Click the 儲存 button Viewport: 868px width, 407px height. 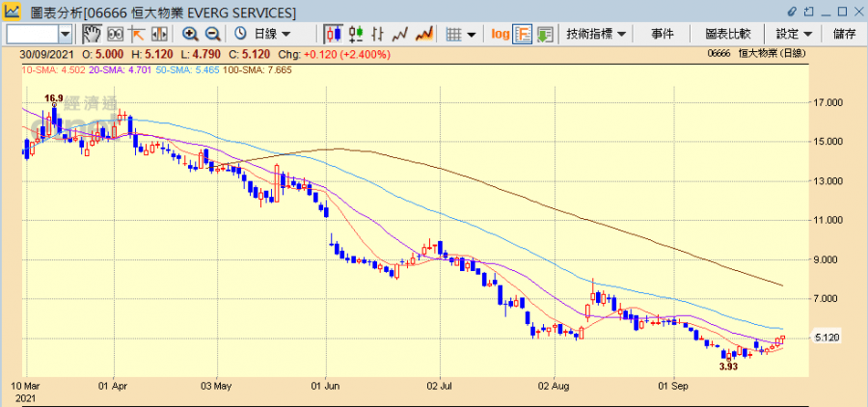[x=843, y=34]
